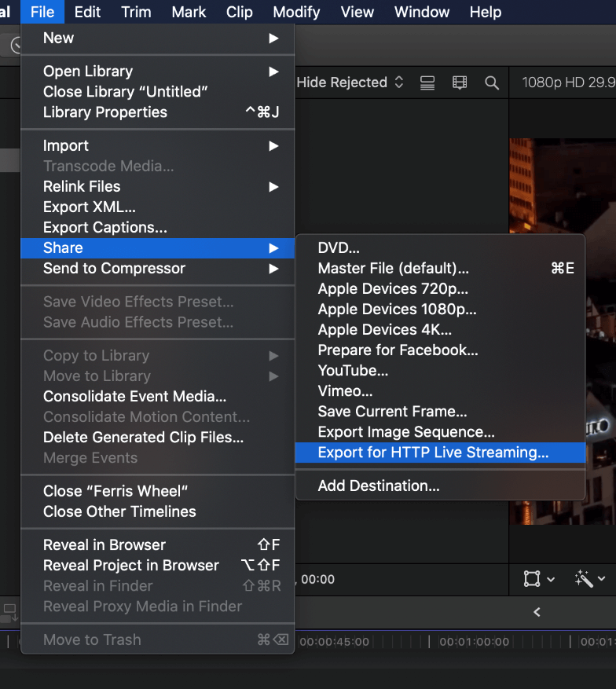The width and height of the screenshot is (616, 689).
Task: Open the Hide Rejected filter dropdown
Action: click(x=350, y=82)
